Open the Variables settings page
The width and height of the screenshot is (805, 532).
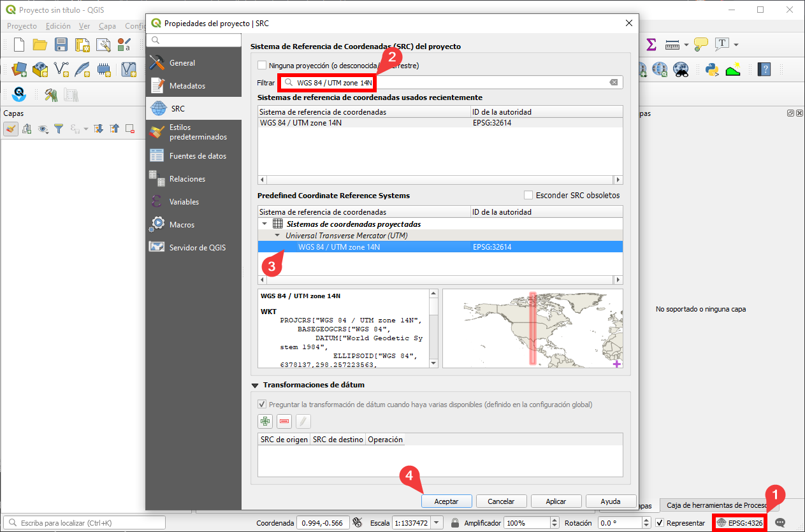point(184,202)
